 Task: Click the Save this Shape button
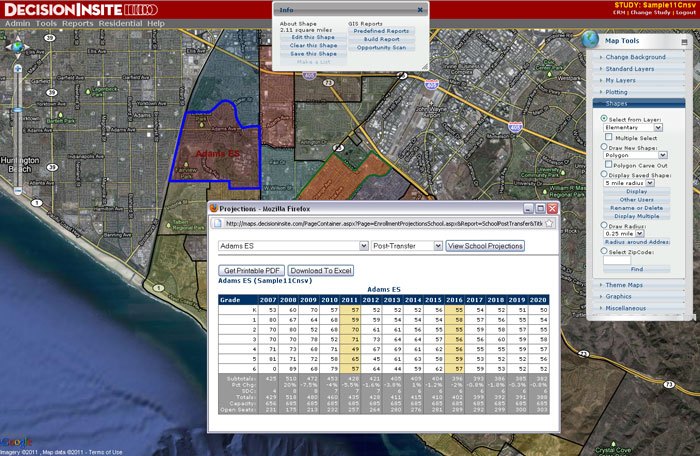click(313, 53)
